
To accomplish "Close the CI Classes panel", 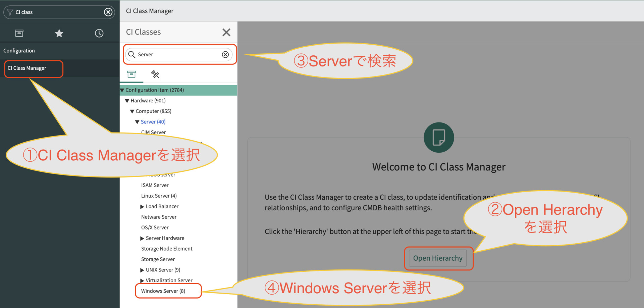I will point(226,32).
